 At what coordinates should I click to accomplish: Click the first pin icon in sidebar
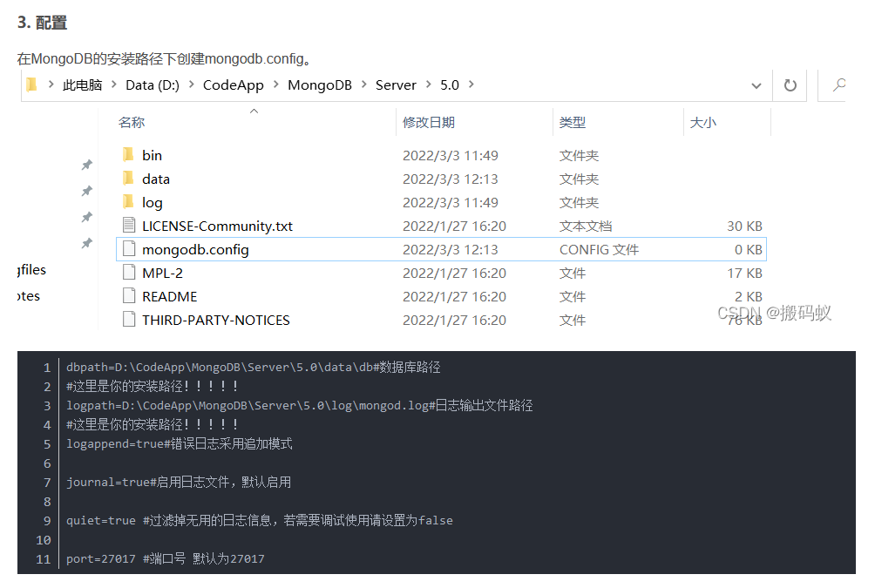(x=86, y=165)
